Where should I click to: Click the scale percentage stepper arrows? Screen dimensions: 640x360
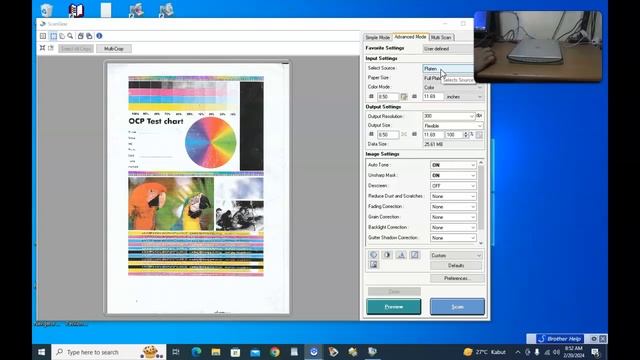pos(466,135)
